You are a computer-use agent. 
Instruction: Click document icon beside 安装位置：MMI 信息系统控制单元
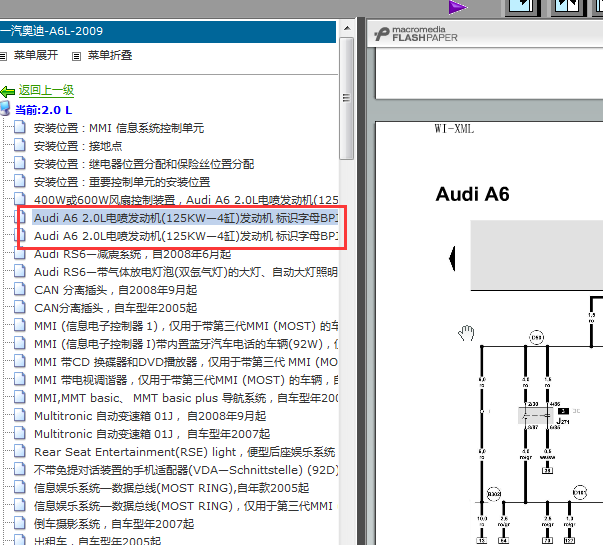point(20,127)
